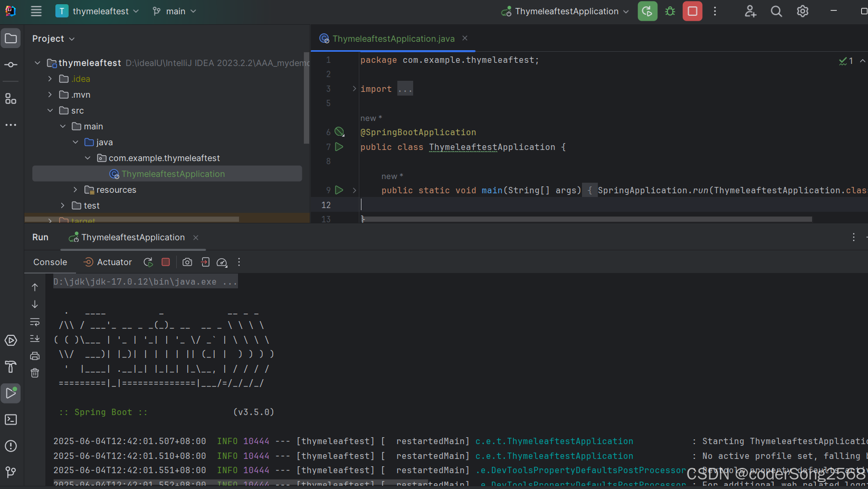Switch to ThymeleaftestApplication.java editor tab

[393, 39]
